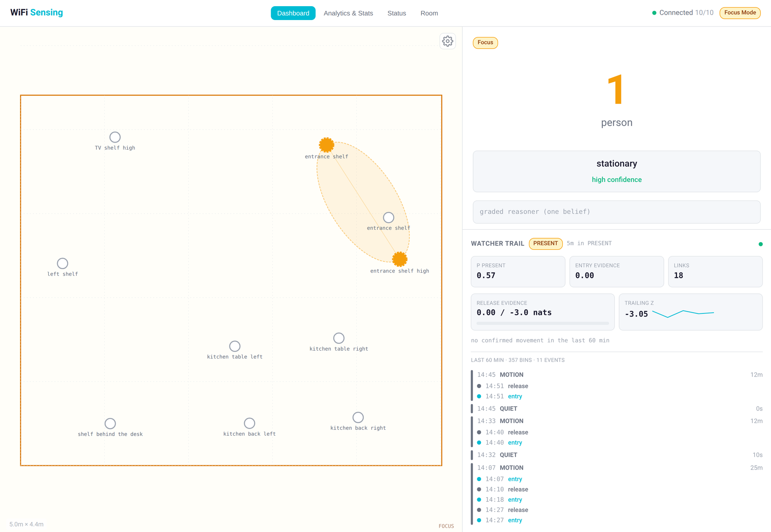Click the PRESENT state badge
771x532 pixels.
tap(545, 244)
